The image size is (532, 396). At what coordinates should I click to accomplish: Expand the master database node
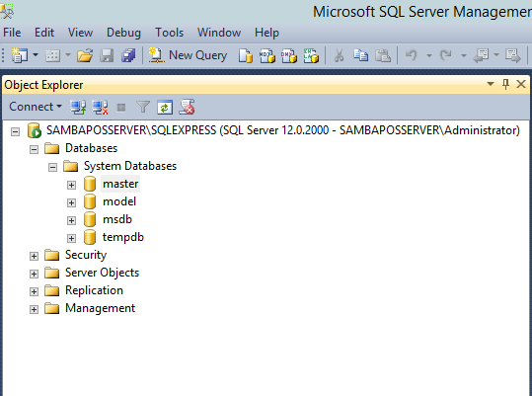(71, 185)
